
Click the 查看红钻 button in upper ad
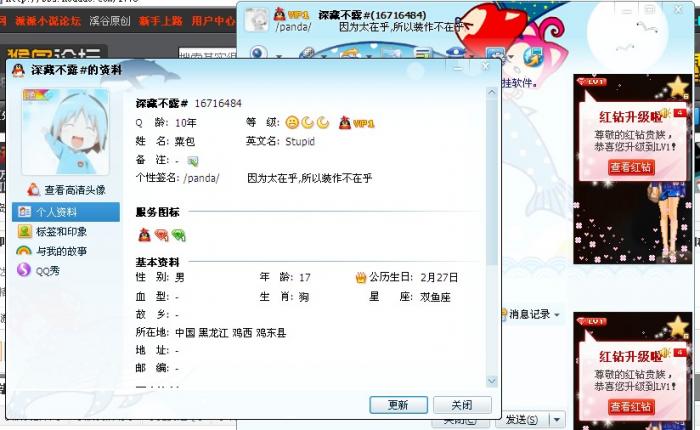(631, 167)
